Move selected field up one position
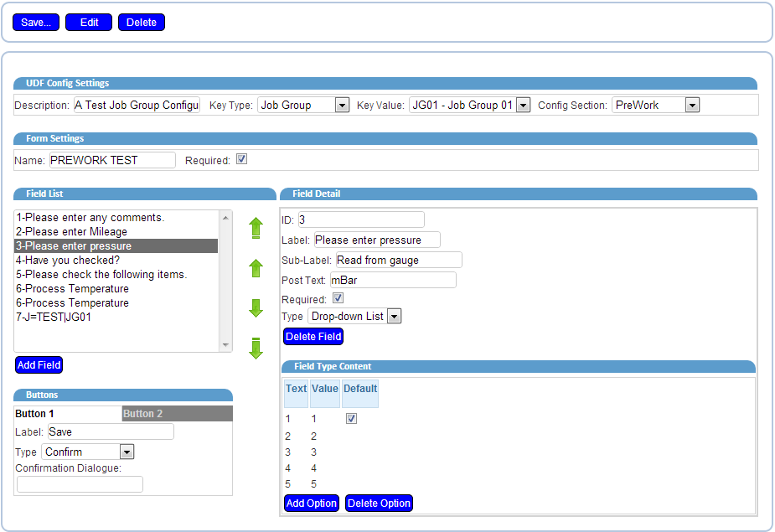 click(x=256, y=268)
